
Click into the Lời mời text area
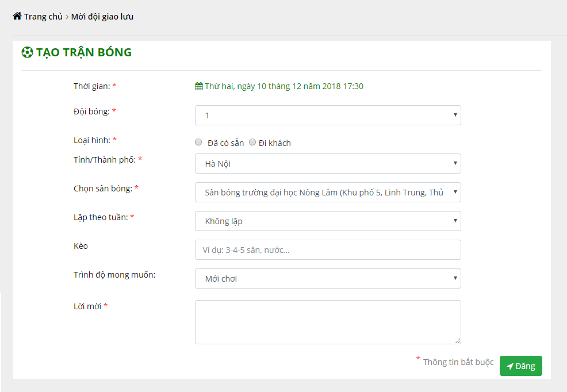[328, 322]
